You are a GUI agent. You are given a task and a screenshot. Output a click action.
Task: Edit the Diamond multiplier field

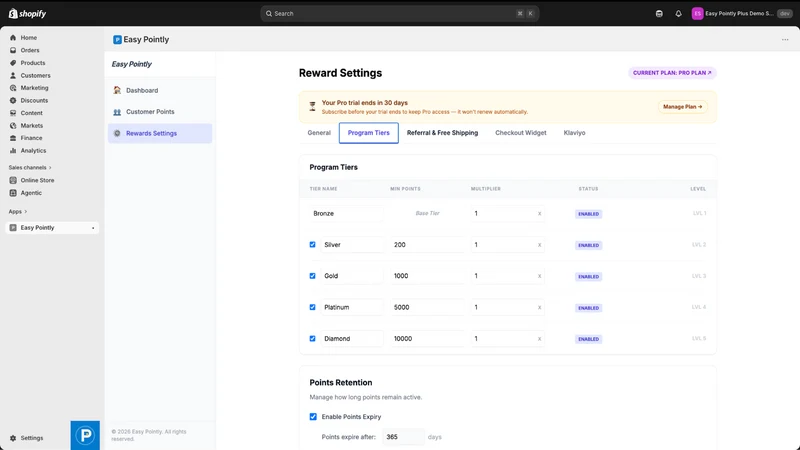[x=507, y=339]
